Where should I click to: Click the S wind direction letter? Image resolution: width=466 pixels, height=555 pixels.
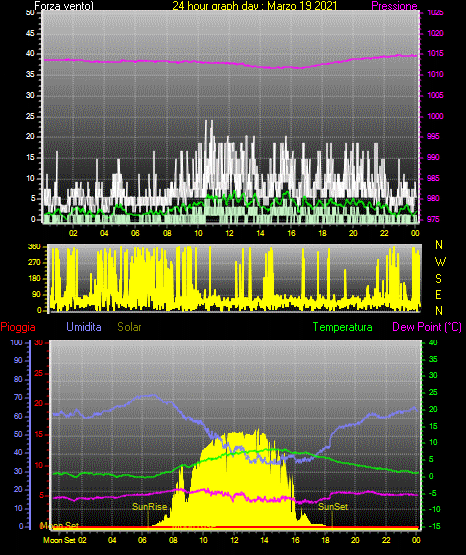click(x=438, y=279)
